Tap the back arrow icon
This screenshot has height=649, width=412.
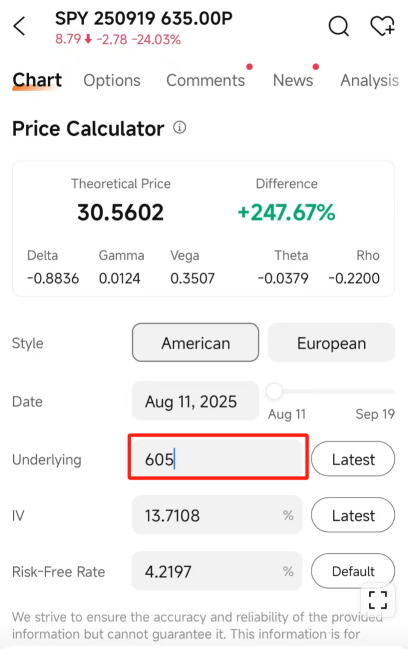click(19, 27)
